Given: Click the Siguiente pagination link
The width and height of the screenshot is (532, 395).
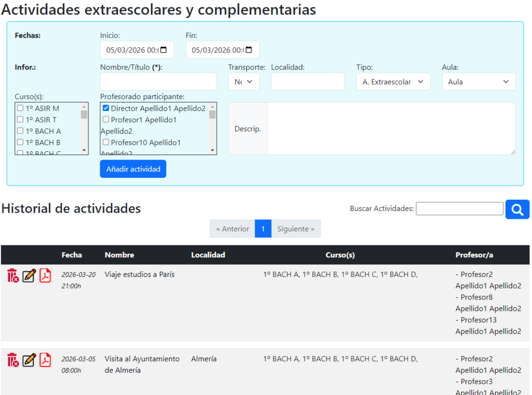Looking at the screenshot, I should pos(296,229).
